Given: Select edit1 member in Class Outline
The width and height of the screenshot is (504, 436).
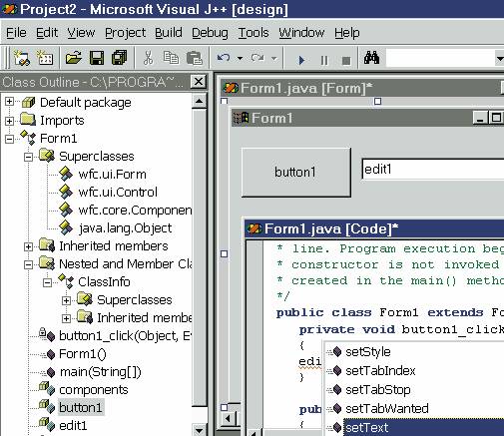Looking at the screenshot, I should pos(73,426).
